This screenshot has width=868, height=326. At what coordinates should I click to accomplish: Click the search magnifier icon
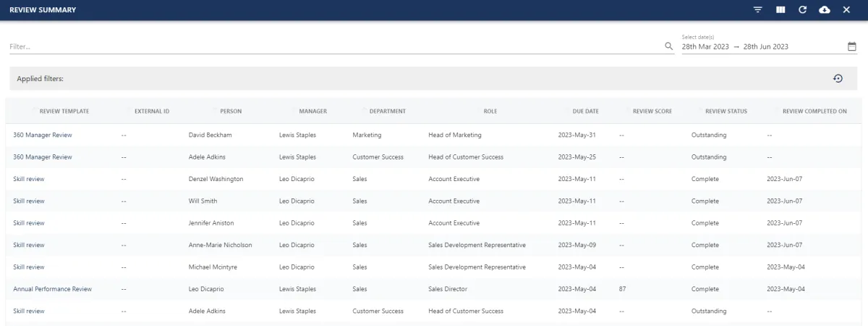click(x=669, y=46)
